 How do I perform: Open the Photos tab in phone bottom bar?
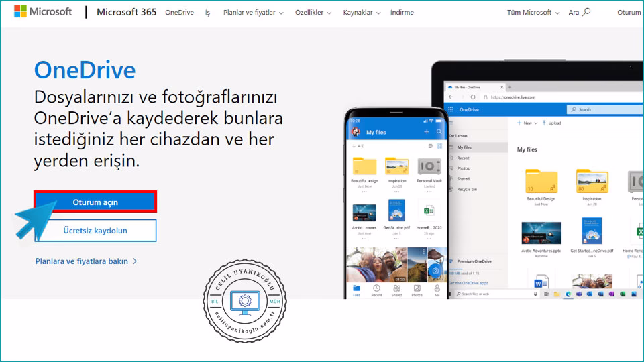click(417, 290)
